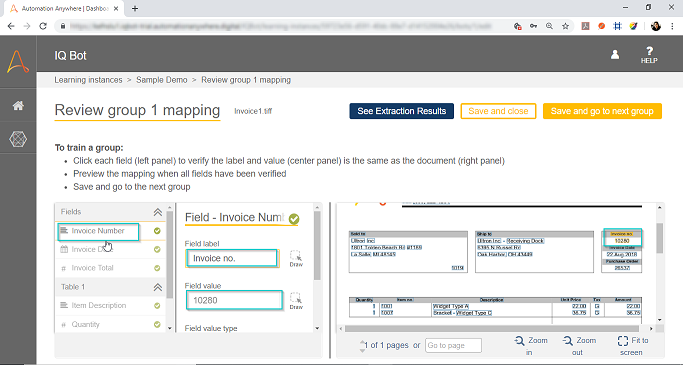Screen dimensions: 683x365
Task: Open the Home icon in left sidebar
Action: [18, 105]
